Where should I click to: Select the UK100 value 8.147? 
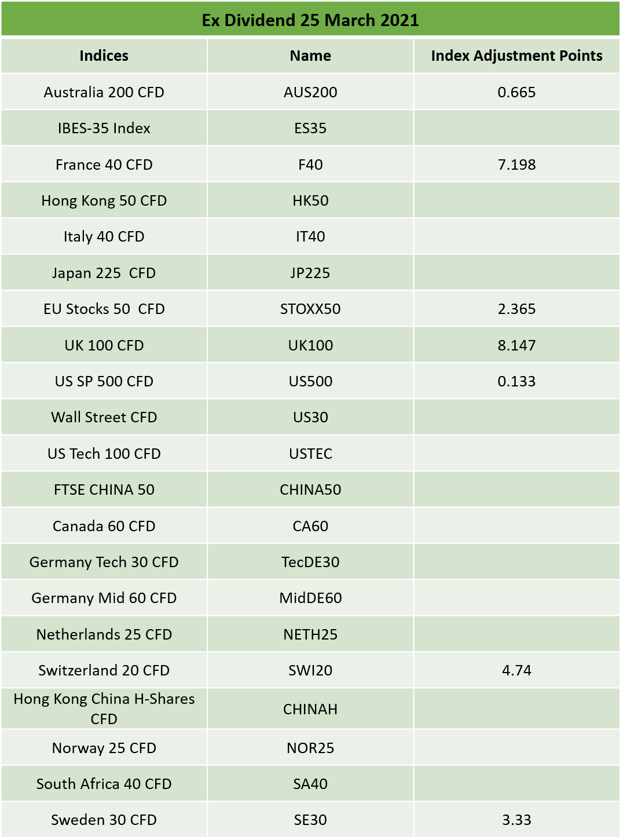pyautogui.click(x=516, y=345)
